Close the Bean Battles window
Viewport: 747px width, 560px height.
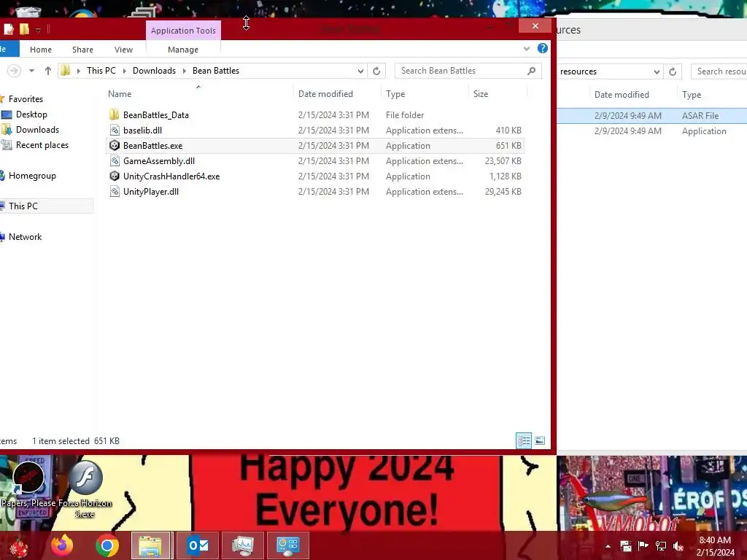pyautogui.click(x=535, y=26)
